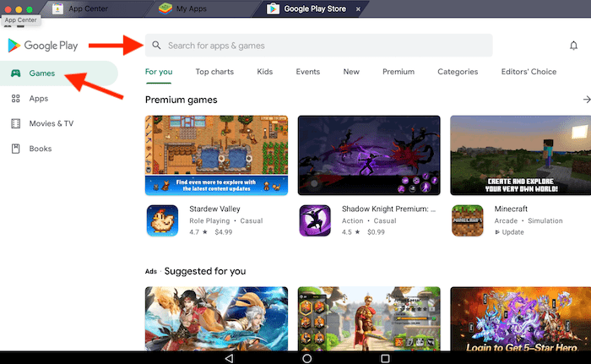The height and width of the screenshot is (364, 591).
Task: Click the Role Playing genre text
Action: [209, 220]
